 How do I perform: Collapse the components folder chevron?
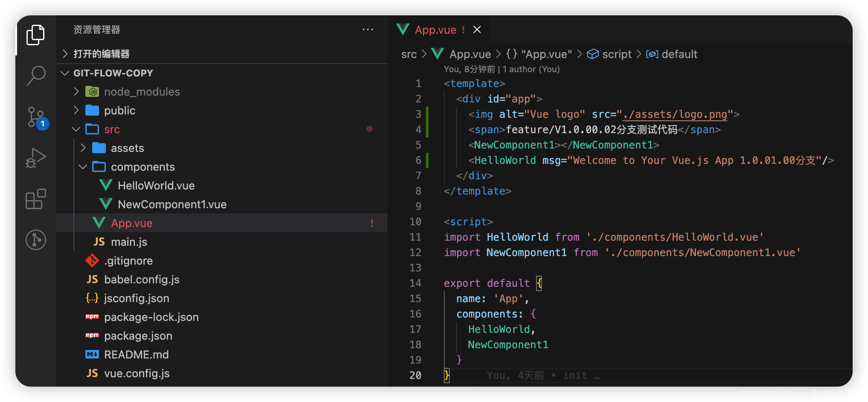click(x=83, y=167)
